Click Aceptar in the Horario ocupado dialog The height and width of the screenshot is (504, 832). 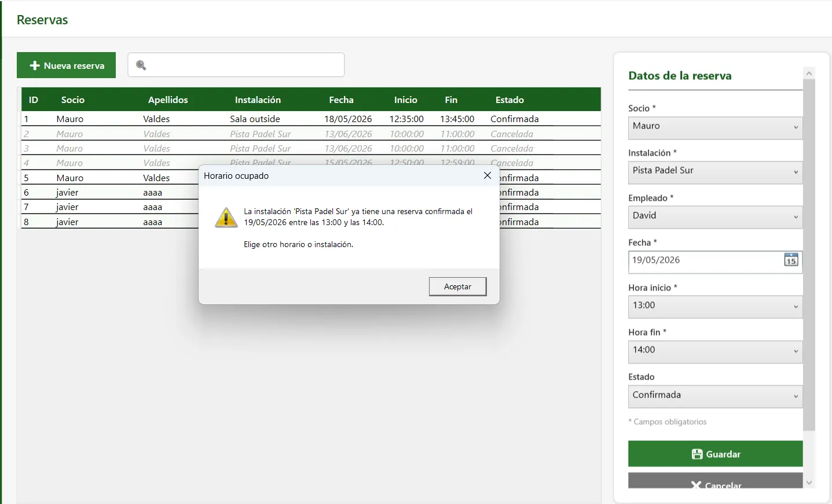click(457, 286)
